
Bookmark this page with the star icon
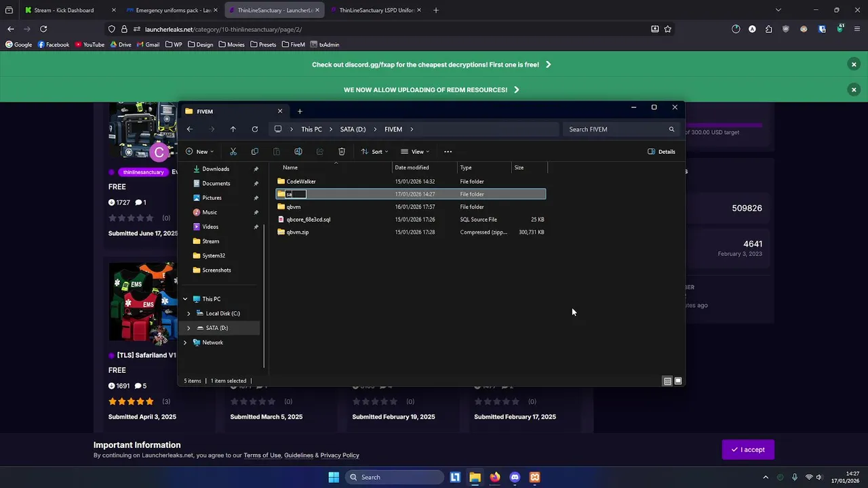point(668,29)
